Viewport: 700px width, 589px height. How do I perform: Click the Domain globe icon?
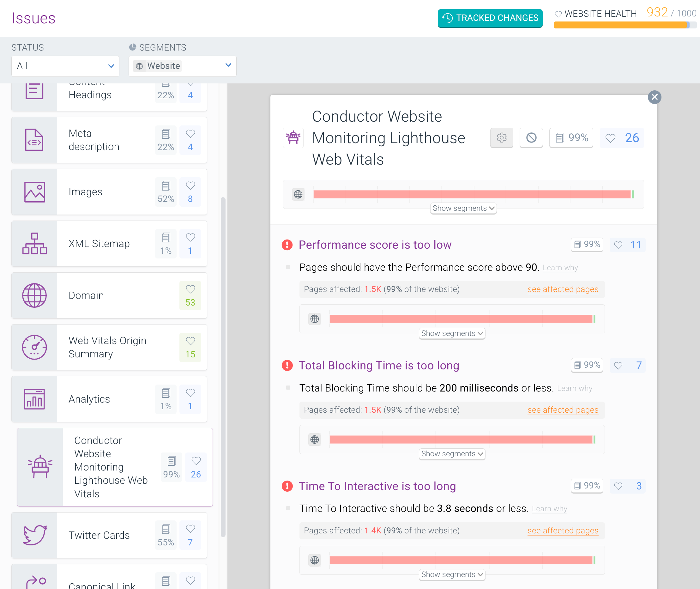[x=34, y=295]
